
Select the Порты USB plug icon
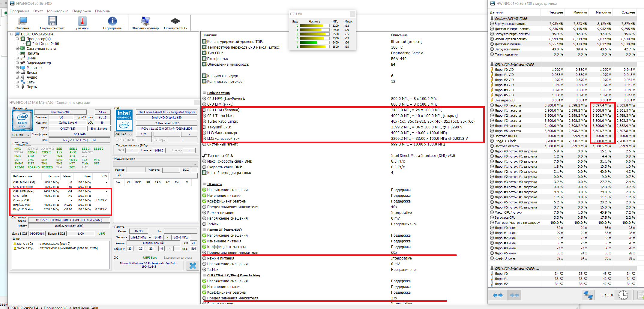(x=23, y=87)
